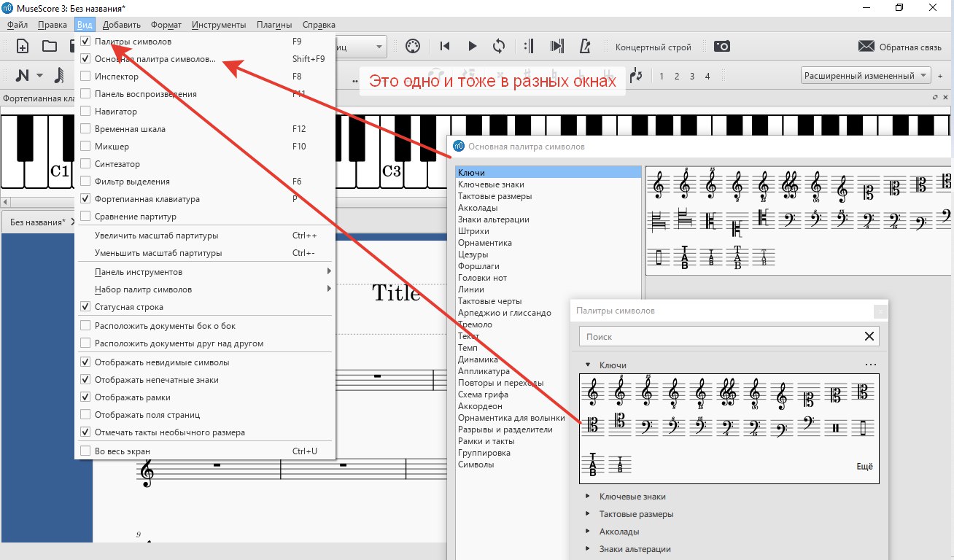The image size is (954, 560).
Task: Toggle the metronome icon
Action: (x=584, y=46)
